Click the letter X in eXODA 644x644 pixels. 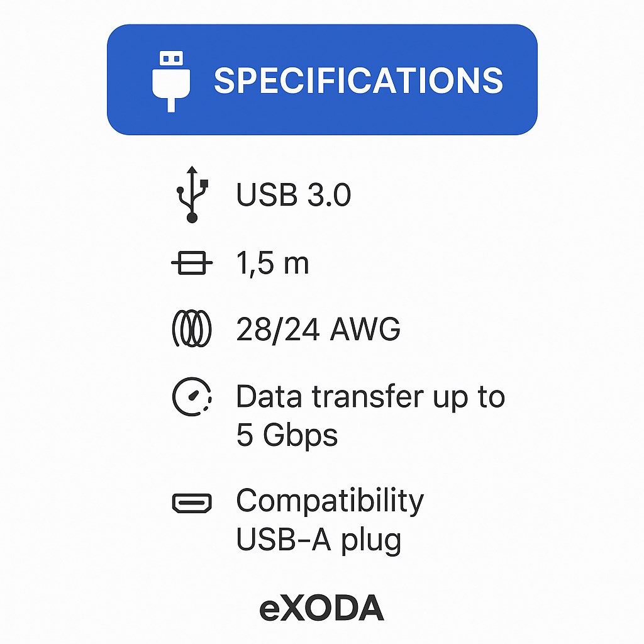293,608
